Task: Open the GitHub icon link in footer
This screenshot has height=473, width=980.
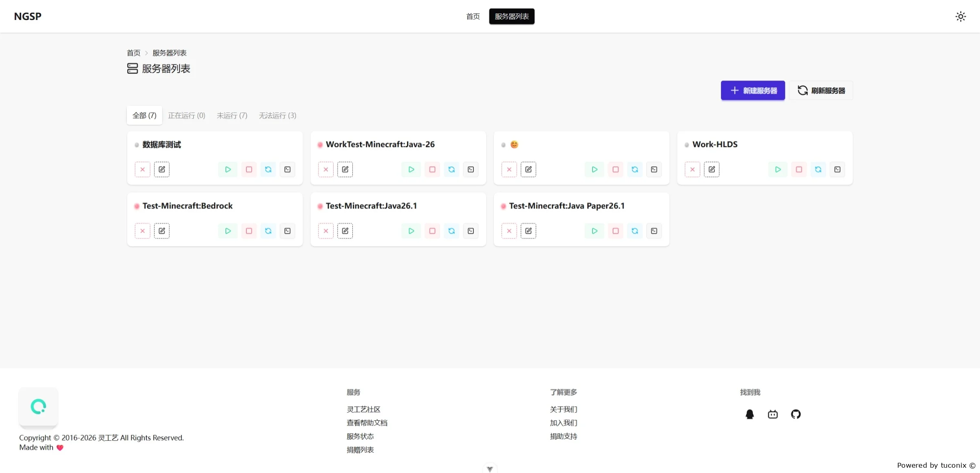Action: point(796,414)
